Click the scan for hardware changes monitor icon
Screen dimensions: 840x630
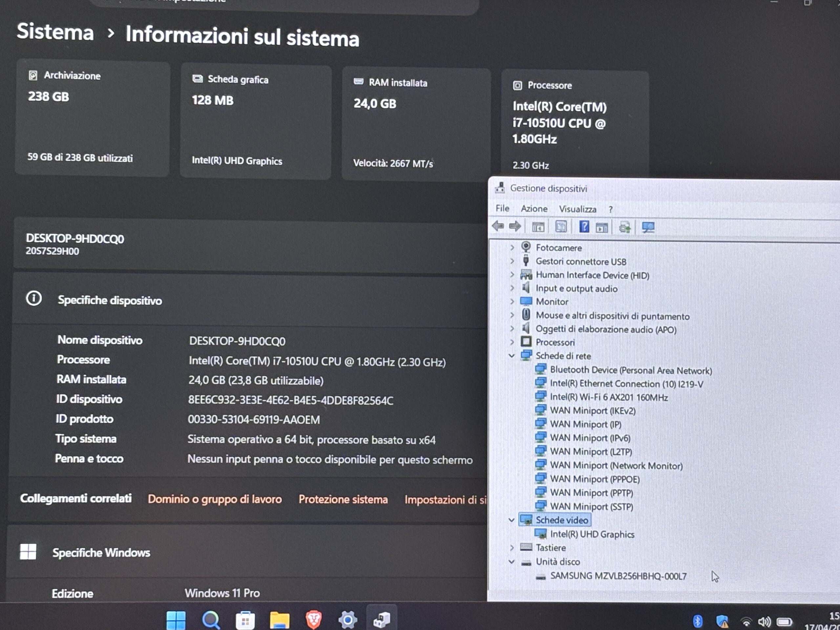pyautogui.click(x=648, y=227)
